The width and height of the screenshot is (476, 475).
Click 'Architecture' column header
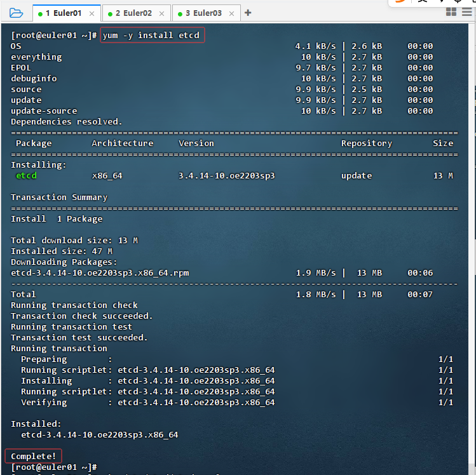click(x=123, y=143)
